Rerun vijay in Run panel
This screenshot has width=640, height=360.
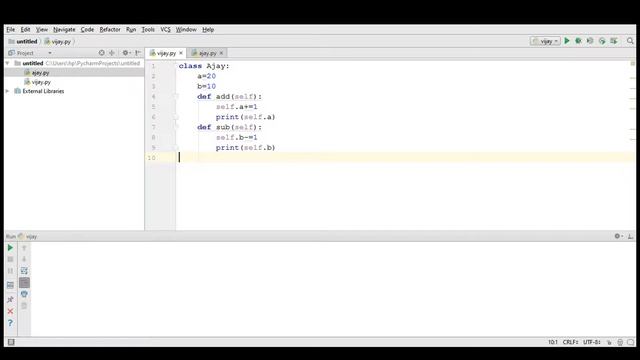(10, 248)
